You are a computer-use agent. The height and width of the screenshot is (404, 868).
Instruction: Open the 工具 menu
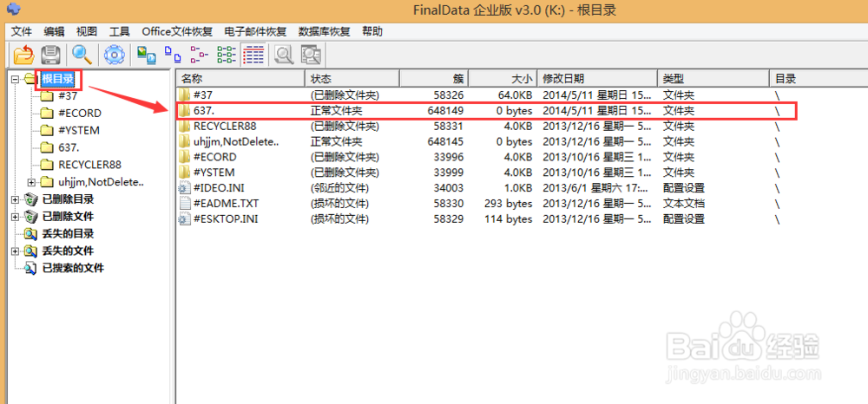click(120, 31)
